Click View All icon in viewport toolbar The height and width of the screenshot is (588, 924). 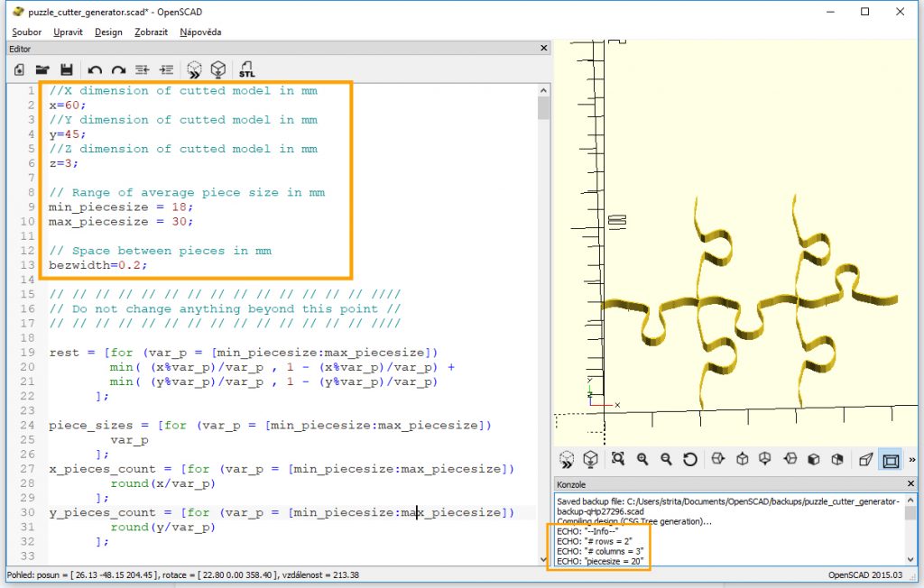(x=618, y=459)
